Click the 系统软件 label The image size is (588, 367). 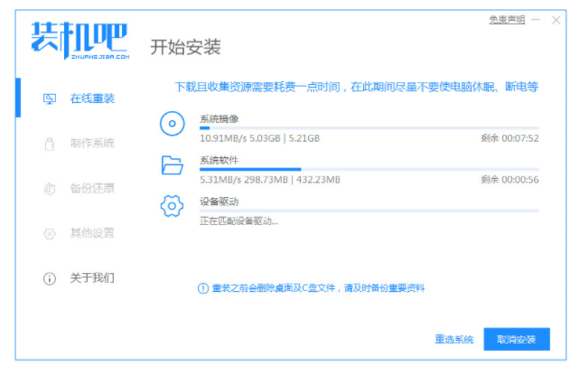tap(219, 160)
